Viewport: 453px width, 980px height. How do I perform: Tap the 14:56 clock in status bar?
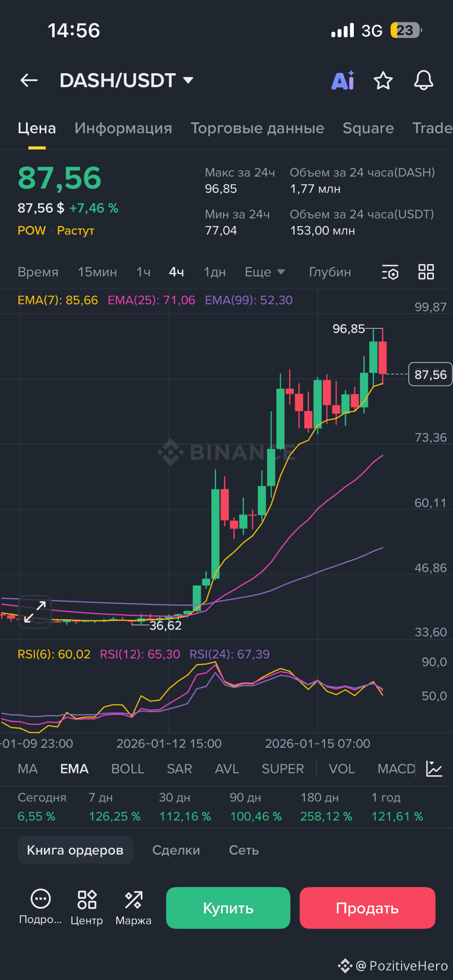pos(74,30)
